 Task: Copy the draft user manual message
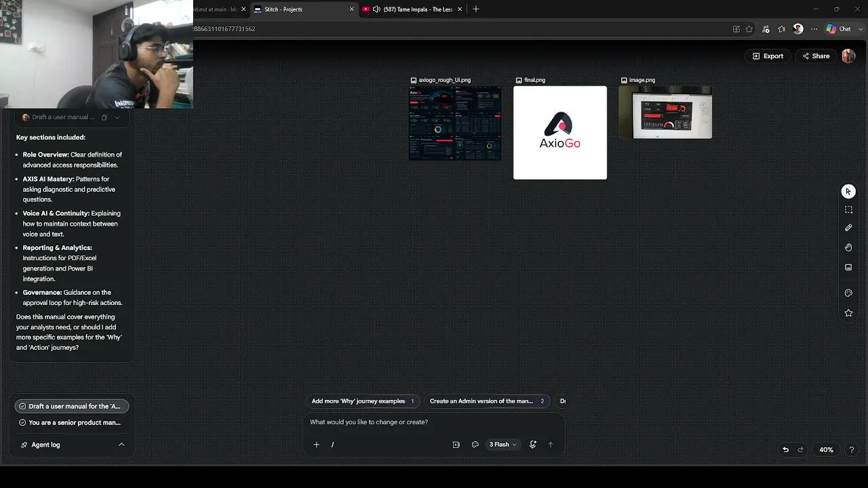click(104, 117)
